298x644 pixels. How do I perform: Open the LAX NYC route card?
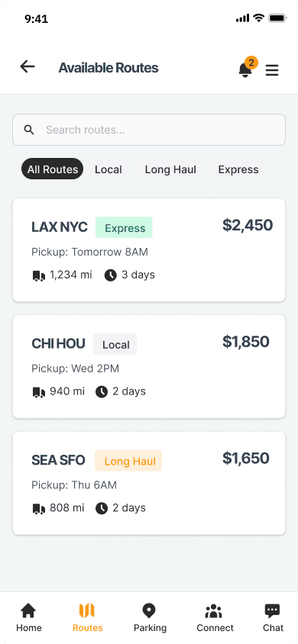click(149, 250)
